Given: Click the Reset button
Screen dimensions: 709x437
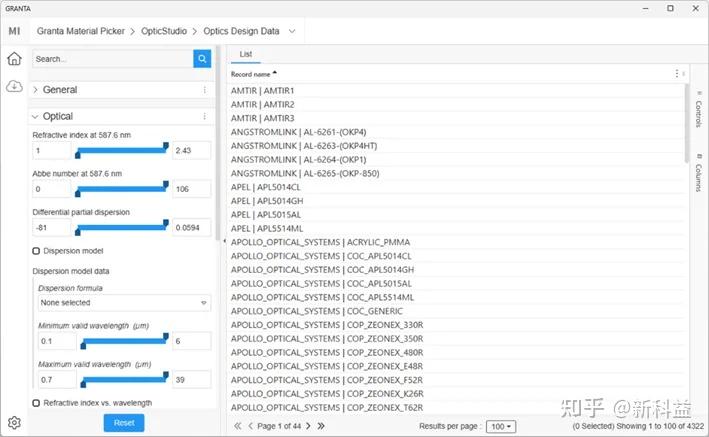Looking at the screenshot, I should [x=124, y=423].
